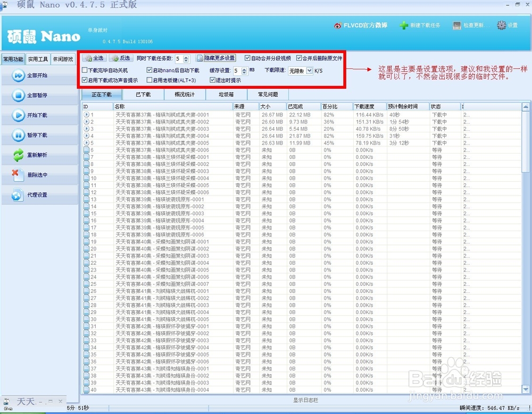Switch to 常用功能 tab
The height and width of the screenshot is (414, 532).
tap(13, 59)
